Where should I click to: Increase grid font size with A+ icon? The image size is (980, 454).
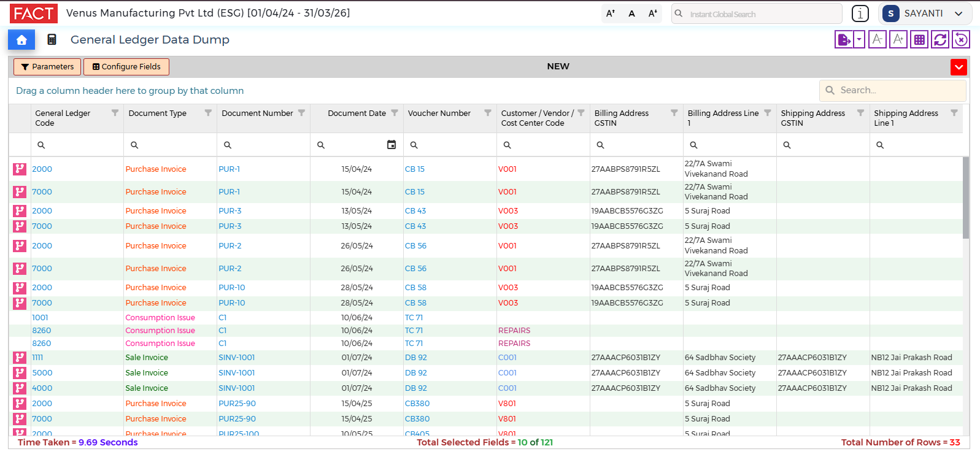(898, 40)
